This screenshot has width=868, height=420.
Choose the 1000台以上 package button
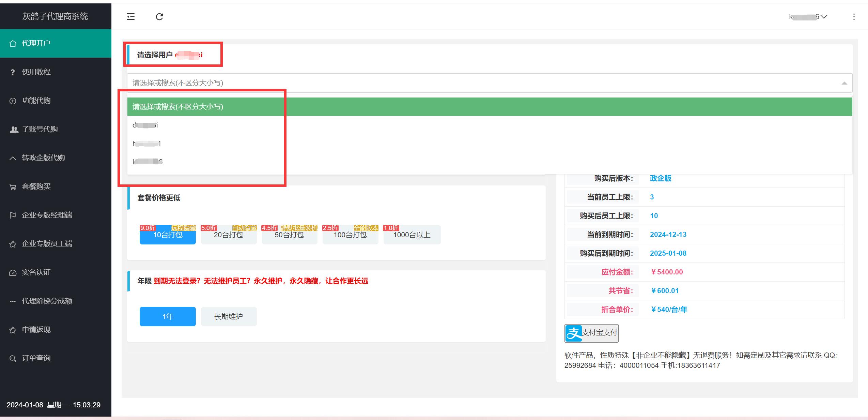click(x=412, y=235)
